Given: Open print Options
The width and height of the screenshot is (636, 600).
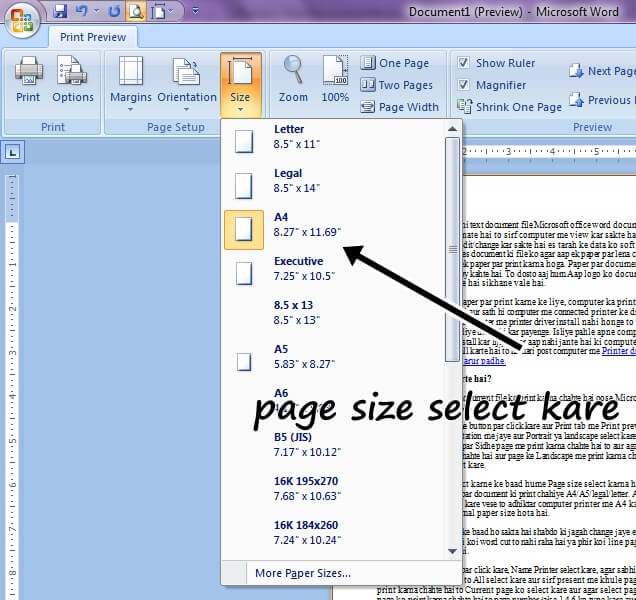Looking at the screenshot, I should point(73,79).
